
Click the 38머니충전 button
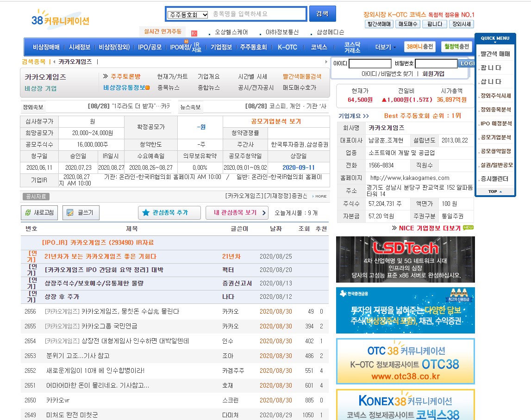coord(419,47)
